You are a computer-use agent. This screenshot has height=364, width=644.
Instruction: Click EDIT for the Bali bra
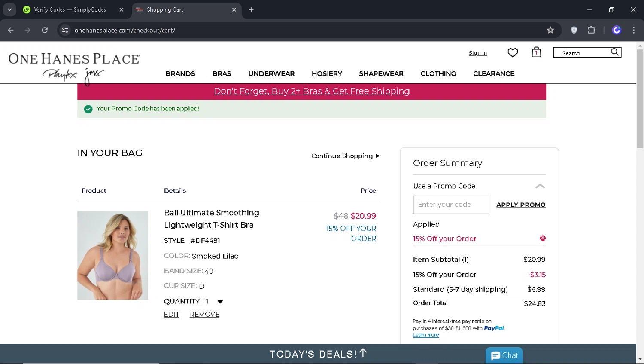coord(171,315)
